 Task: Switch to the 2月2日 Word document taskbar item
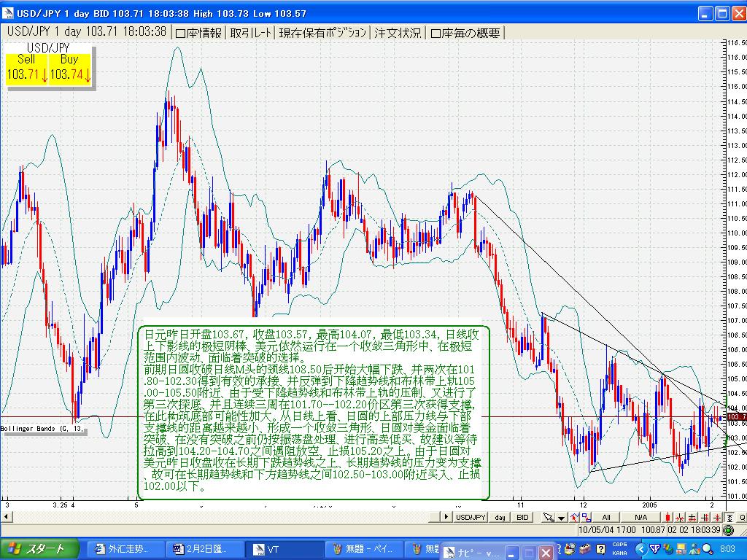click(204, 549)
